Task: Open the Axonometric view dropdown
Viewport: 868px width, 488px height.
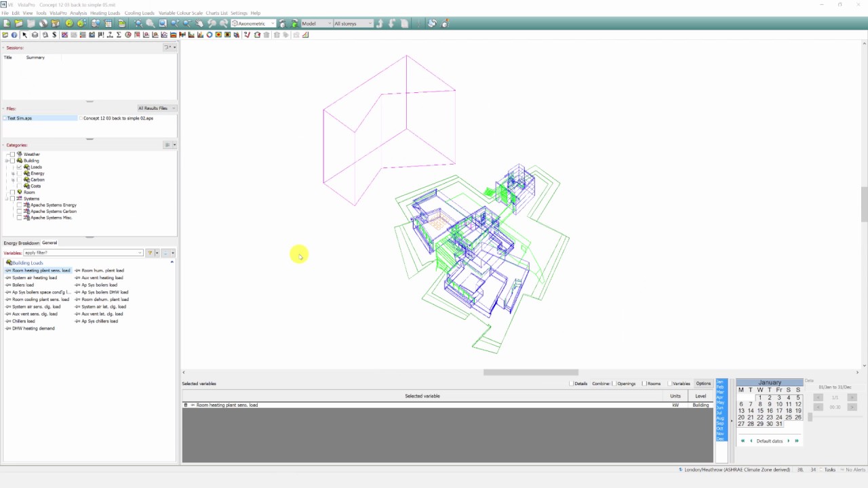Action: coord(273,23)
